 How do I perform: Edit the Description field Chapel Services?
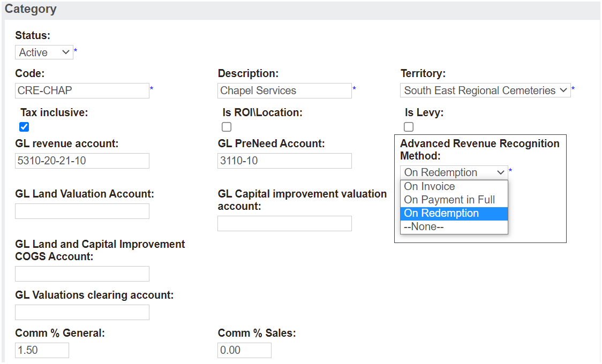tap(284, 90)
